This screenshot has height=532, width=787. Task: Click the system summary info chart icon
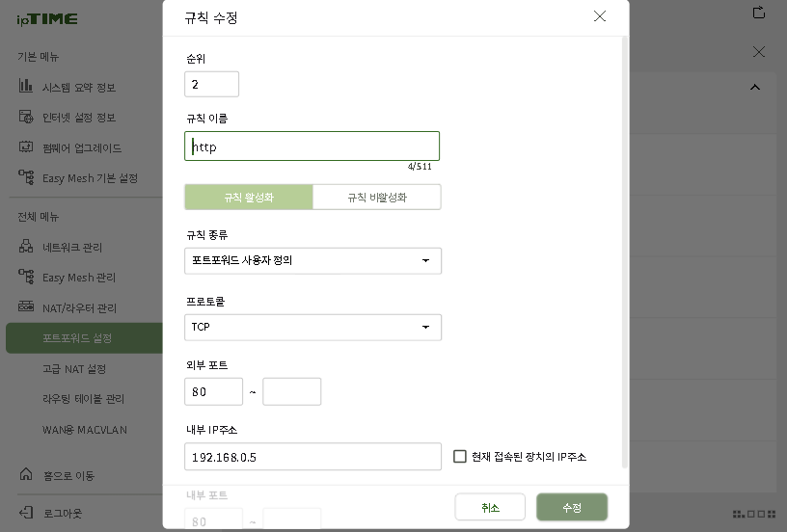[26, 87]
